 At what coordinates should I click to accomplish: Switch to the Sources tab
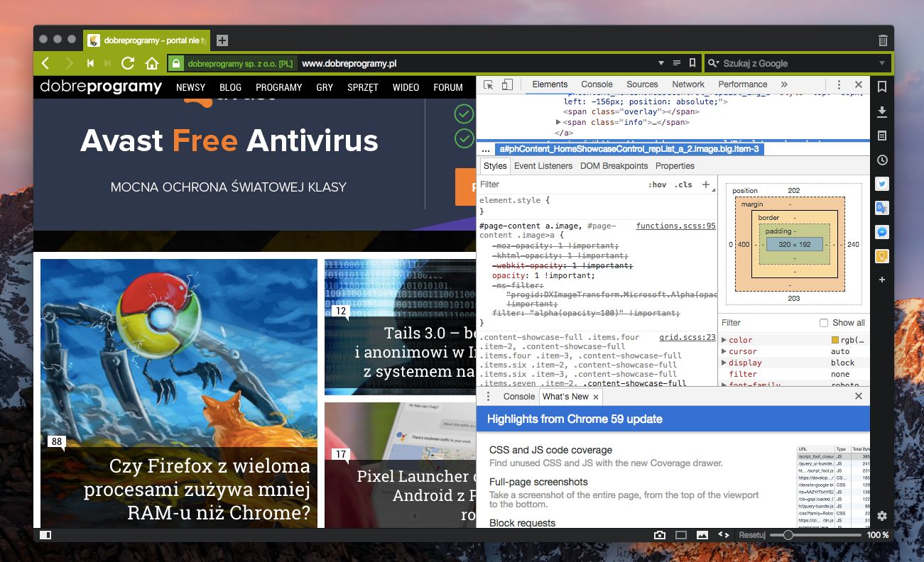(x=642, y=84)
